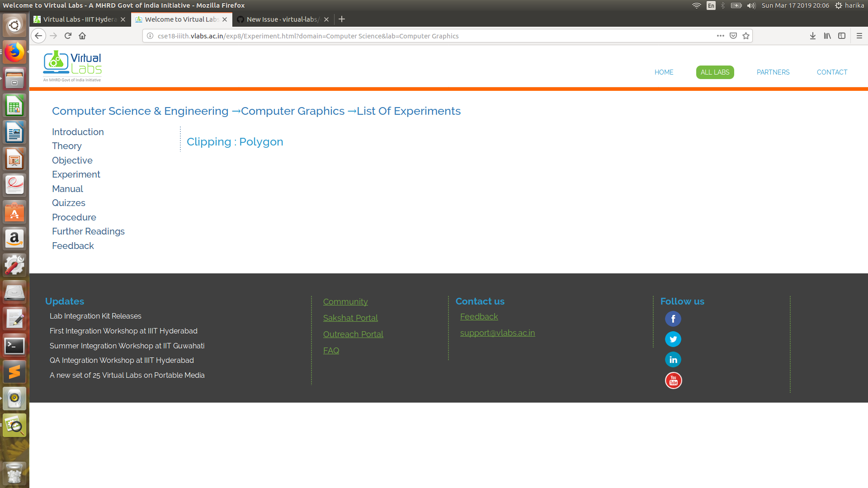This screenshot has width=868, height=488.
Task: Toggle the Firefox sidebar icon
Action: point(842,36)
